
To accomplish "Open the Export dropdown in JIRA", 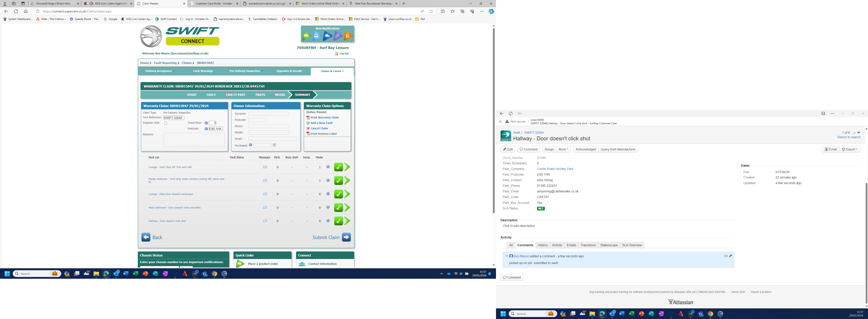I will [849, 149].
